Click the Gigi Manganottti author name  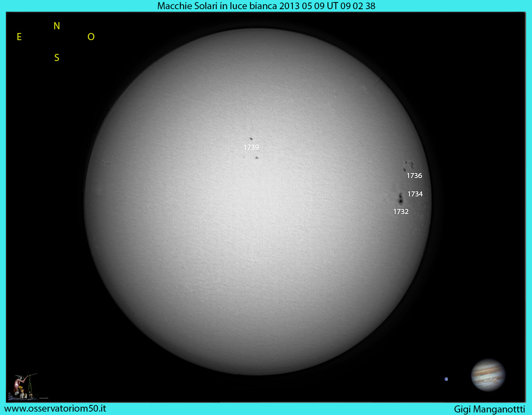coord(489,409)
